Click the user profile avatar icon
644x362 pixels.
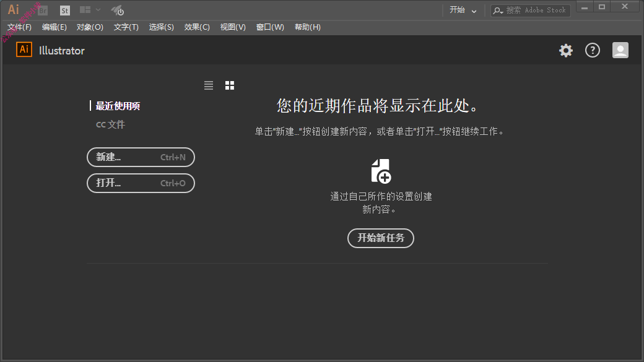(620, 51)
